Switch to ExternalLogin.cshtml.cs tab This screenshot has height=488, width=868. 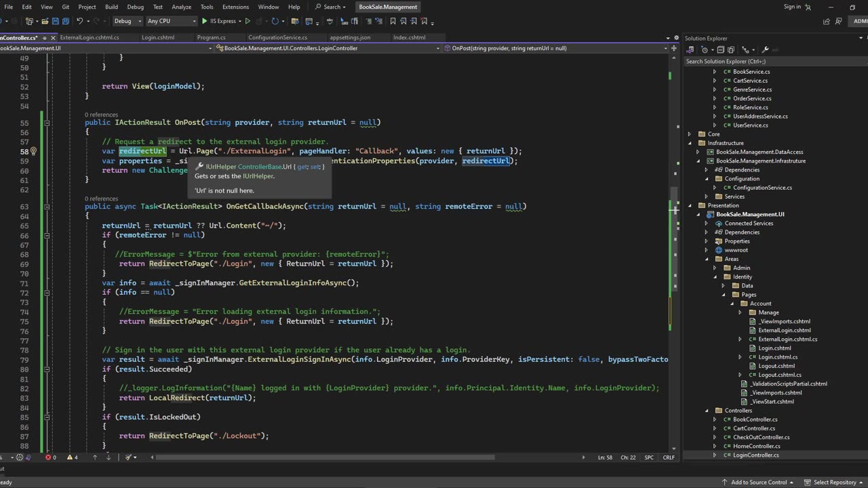[90, 38]
